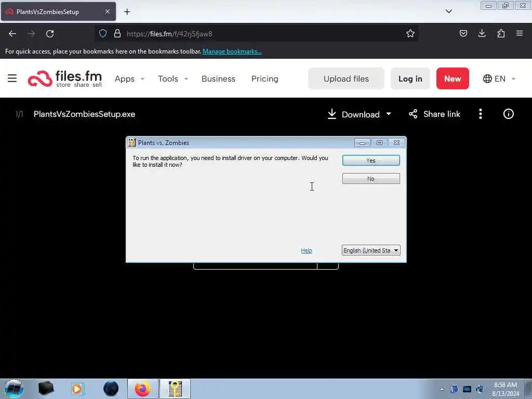Open the extensions puzzle icon
532x399 pixels.
[x=501, y=33]
